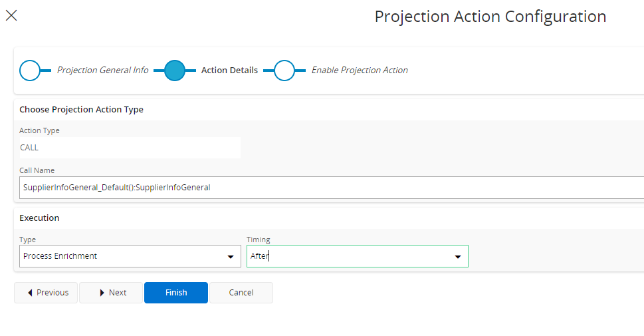This screenshot has width=644, height=336.
Task: Click the left arrow icon on Previous
Action: pyautogui.click(x=30, y=293)
